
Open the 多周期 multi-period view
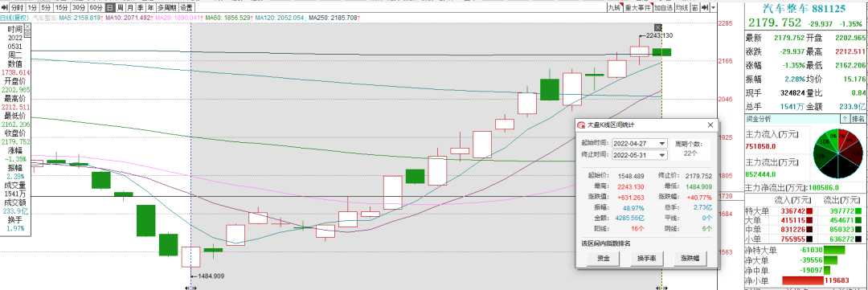(x=167, y=8)
